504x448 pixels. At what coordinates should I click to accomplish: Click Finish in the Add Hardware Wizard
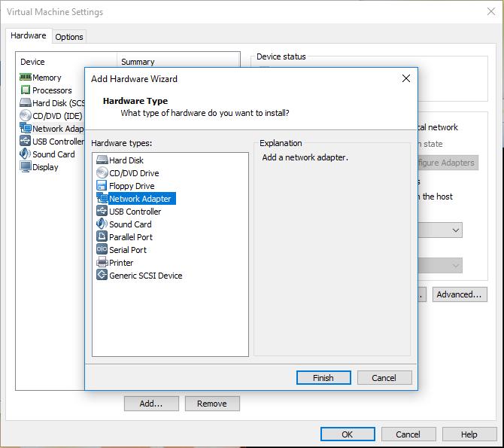[x=323, y=377]
